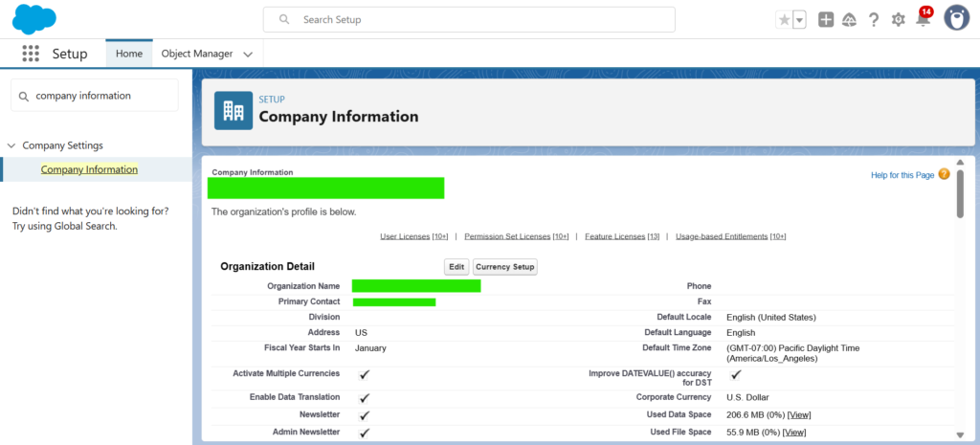The image size is (980, 445).
Task: Click the scrollbar up arrow
Action: 960,163
